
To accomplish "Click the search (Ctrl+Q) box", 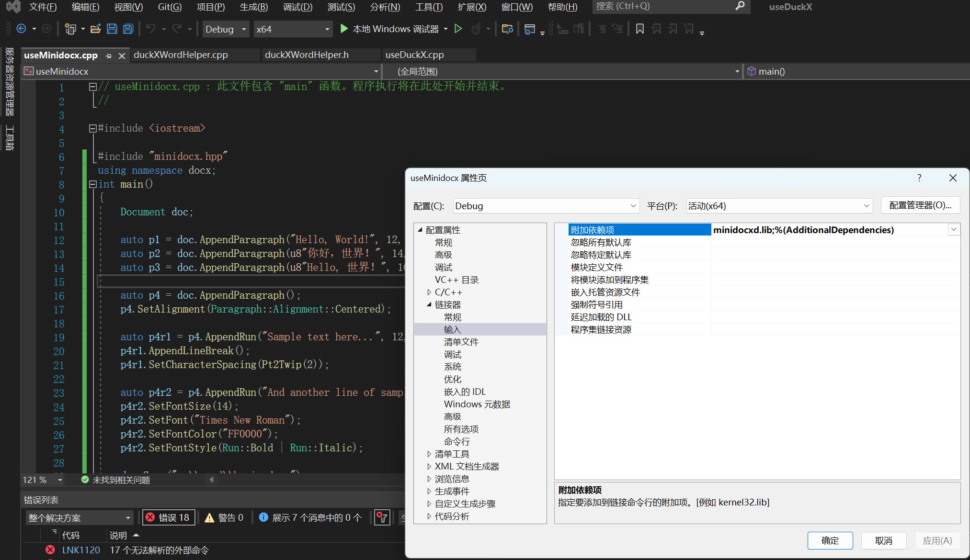I will (x=671, y=6).
